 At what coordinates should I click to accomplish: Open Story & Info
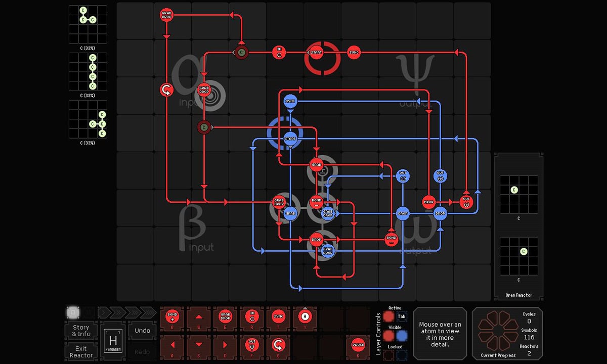81,331
